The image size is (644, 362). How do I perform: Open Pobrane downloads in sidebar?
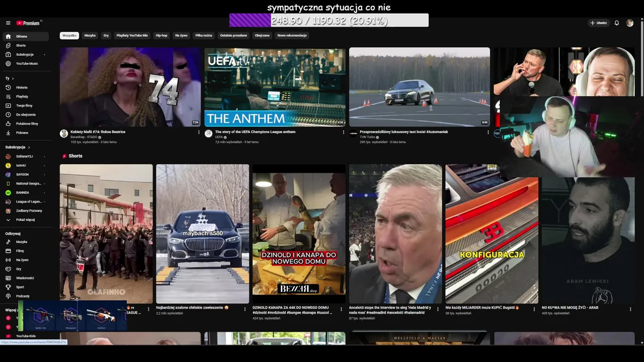coord(26,133)
